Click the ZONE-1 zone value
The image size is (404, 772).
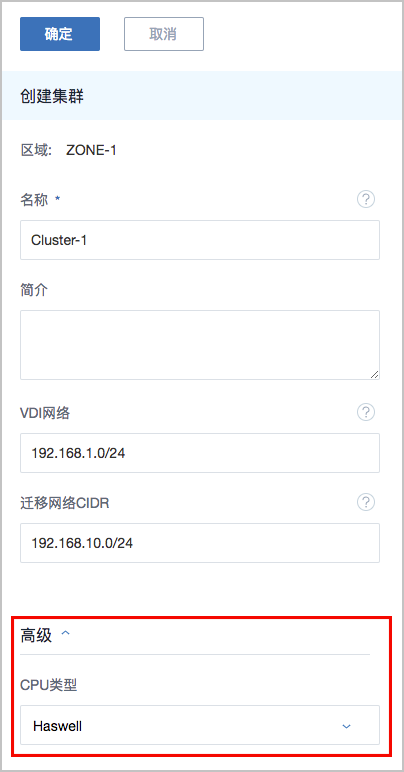[92, 151]
